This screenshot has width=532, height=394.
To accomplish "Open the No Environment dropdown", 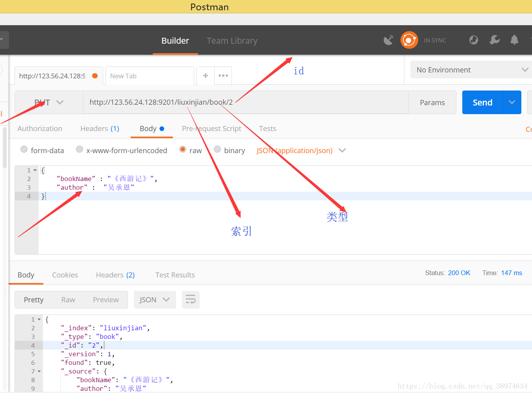I will tap(471, 70).
